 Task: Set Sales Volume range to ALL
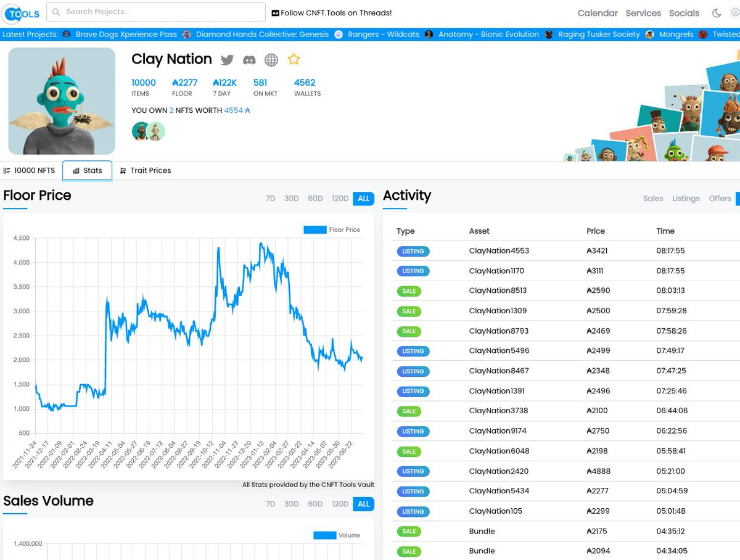coord(364,504)
